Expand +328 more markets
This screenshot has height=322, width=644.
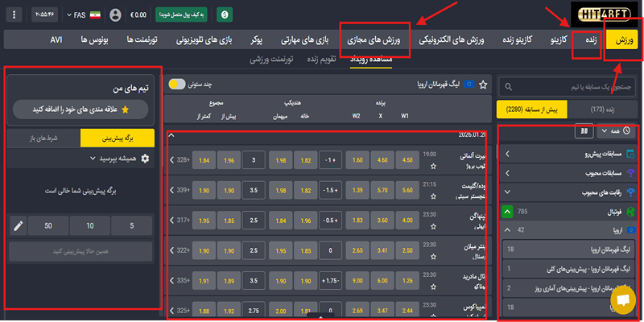point(180,160)
